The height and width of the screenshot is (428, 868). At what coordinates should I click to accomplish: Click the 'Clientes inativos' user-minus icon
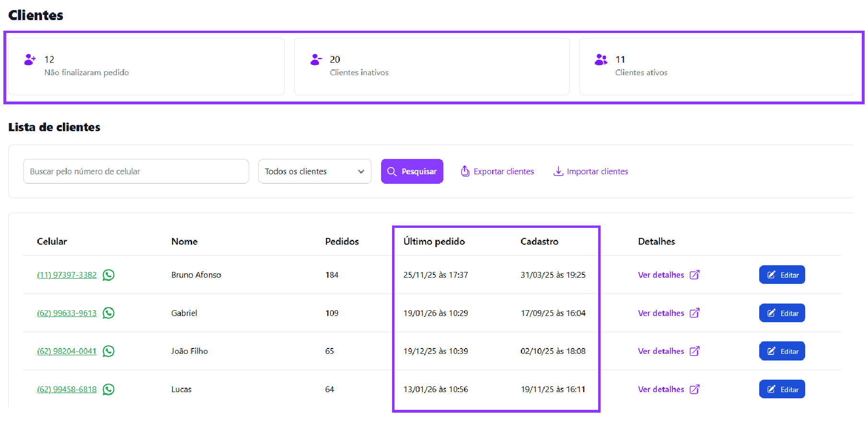[316, 60]
